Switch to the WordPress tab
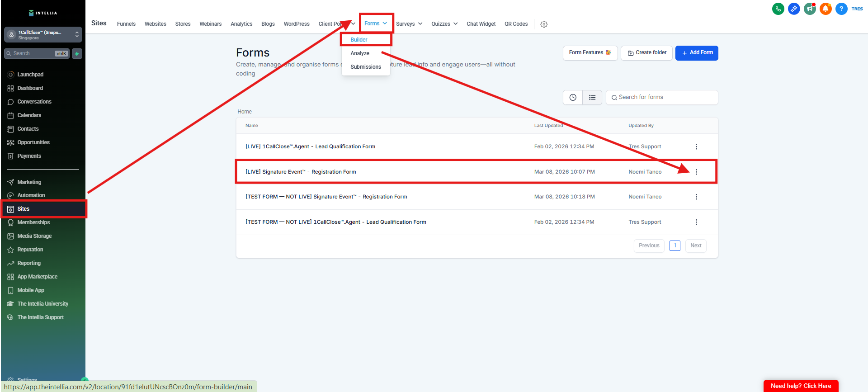Screen dimensions: 868x392 click(297, 24)
